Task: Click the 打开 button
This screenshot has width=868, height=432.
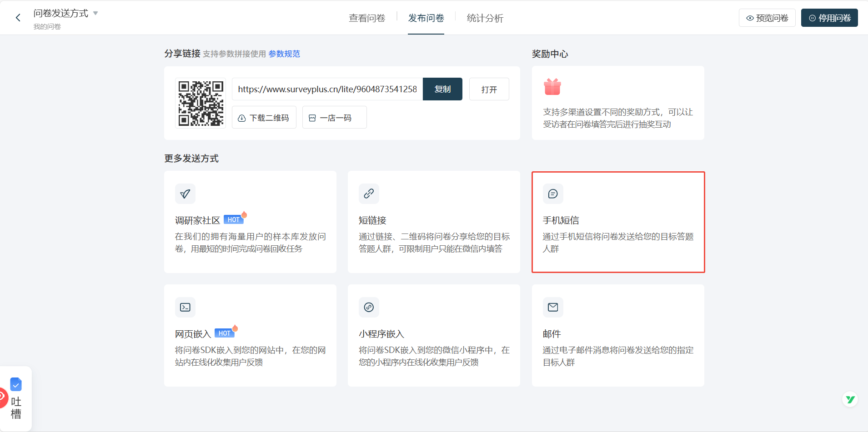Action: point(489,89)
